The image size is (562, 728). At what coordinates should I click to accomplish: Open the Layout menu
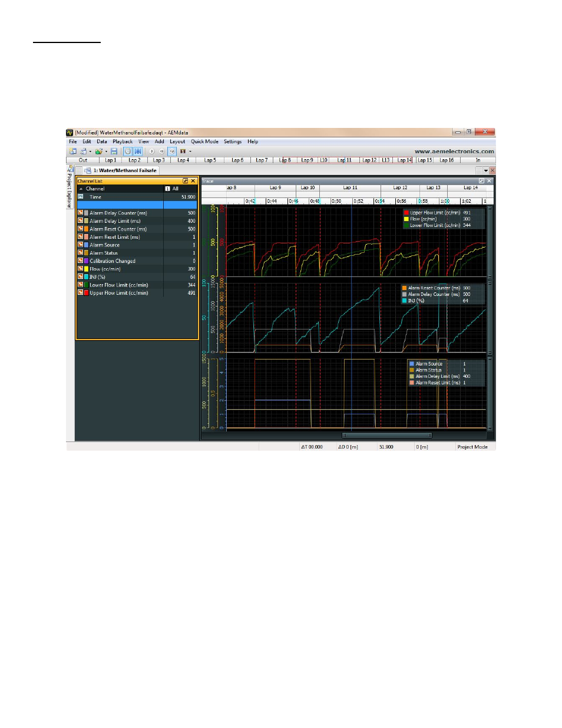point(177,141)
